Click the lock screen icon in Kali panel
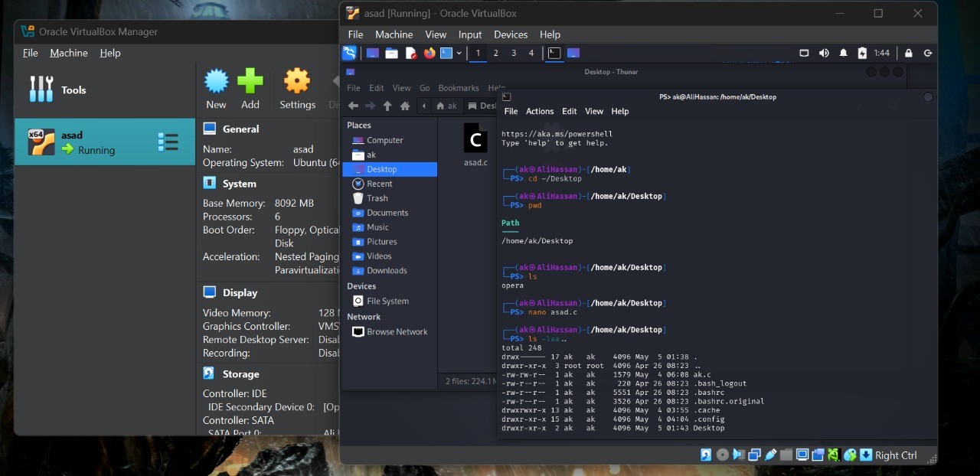 [x=909, y=53]
